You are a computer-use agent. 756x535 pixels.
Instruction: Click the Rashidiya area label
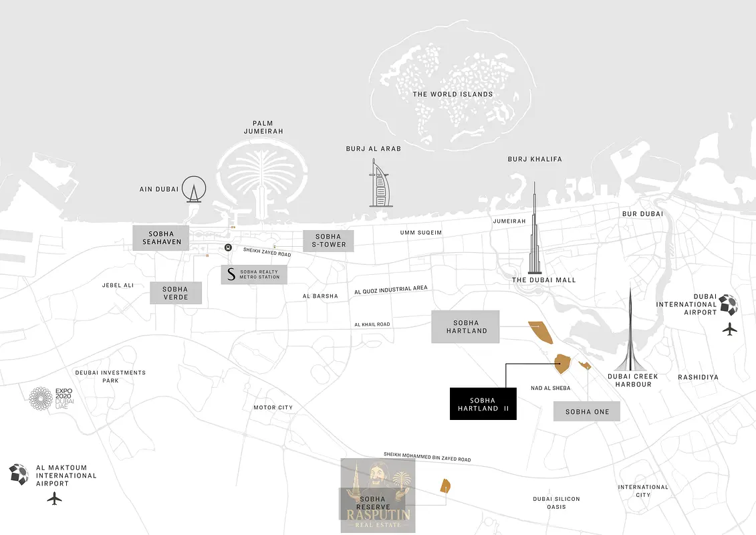(x=698, y=377)
